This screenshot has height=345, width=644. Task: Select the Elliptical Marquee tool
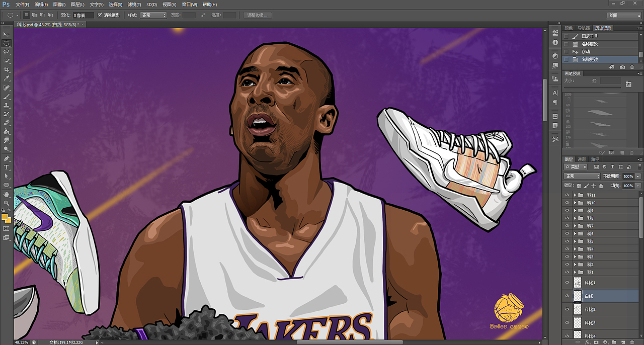pos(7,43)
